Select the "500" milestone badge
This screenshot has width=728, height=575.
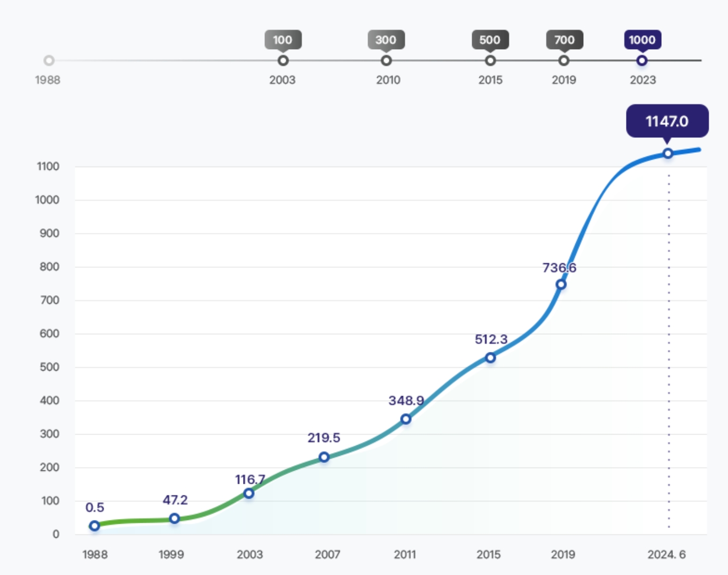tap(490, 40)
